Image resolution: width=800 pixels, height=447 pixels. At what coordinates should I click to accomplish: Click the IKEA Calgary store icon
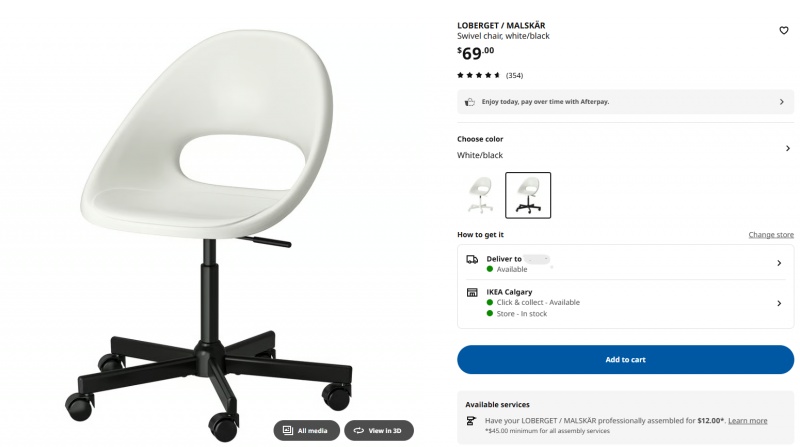tap(472, 292)
